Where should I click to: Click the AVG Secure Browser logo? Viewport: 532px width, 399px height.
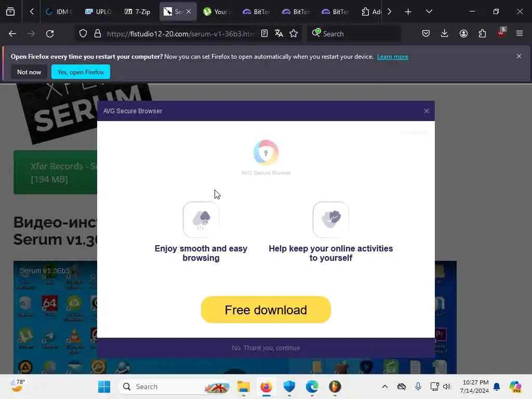click(265, 153)
